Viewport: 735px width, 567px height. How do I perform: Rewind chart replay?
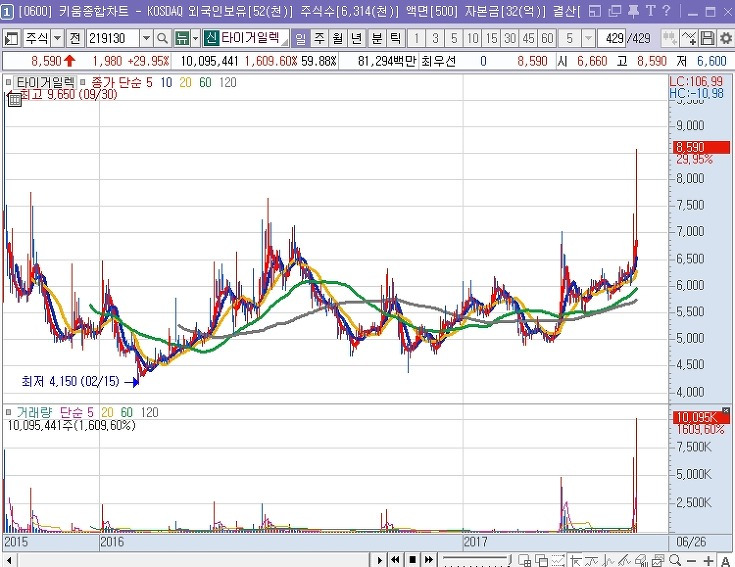[395, 560]
